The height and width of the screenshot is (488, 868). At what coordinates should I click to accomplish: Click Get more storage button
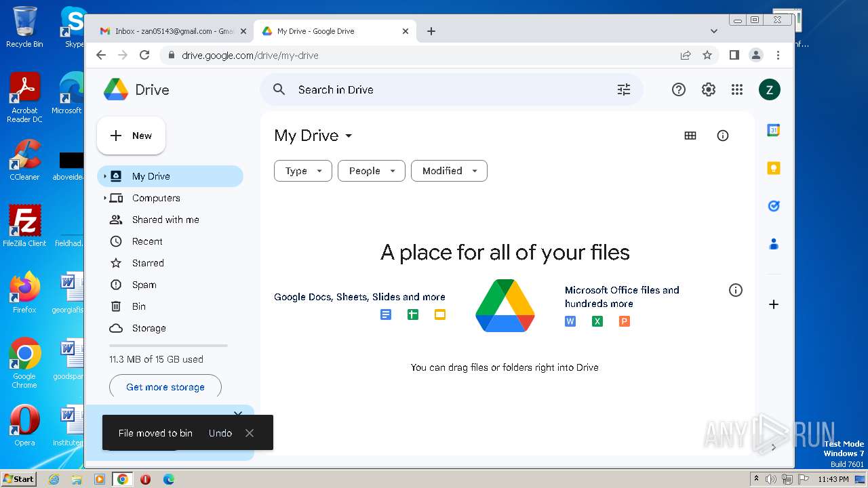click(x=165, y=387)
